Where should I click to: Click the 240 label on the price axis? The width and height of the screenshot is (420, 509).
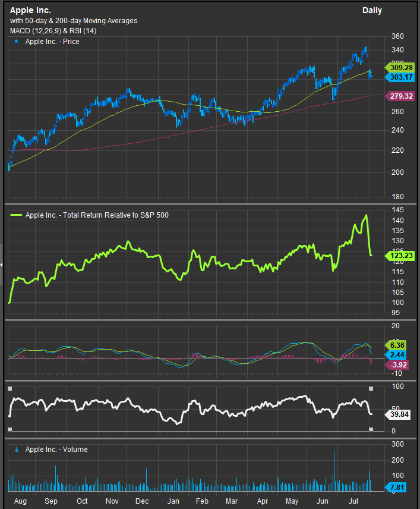[397, 130]
